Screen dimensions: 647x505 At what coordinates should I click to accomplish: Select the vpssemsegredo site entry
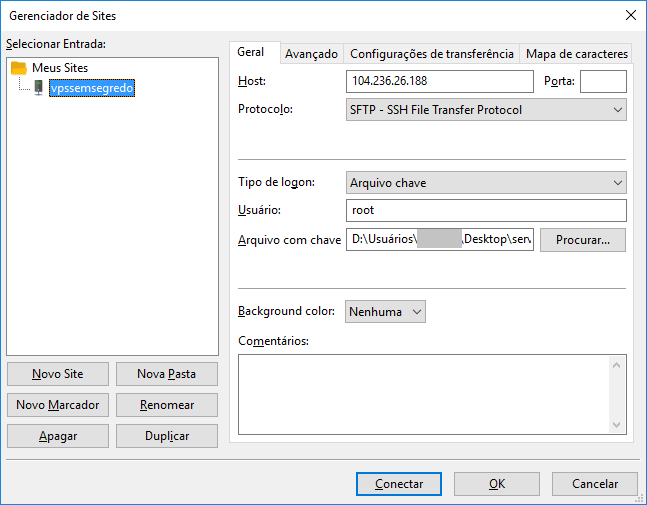point(91,88)
